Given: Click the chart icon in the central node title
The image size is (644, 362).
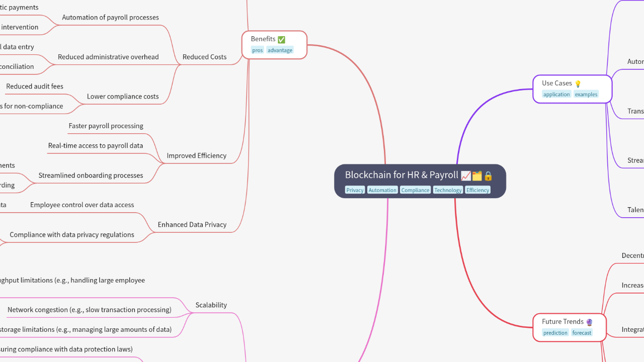Looking at the screenshot, I should click(x=466, y=175).
